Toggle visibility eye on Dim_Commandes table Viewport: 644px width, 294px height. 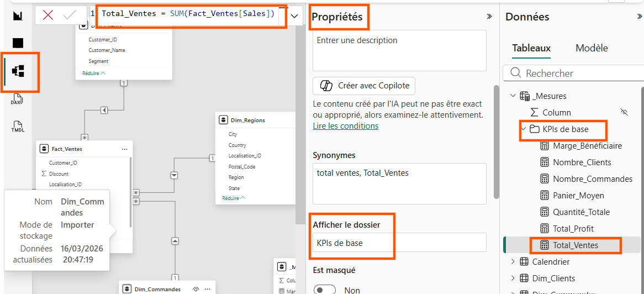196,289
